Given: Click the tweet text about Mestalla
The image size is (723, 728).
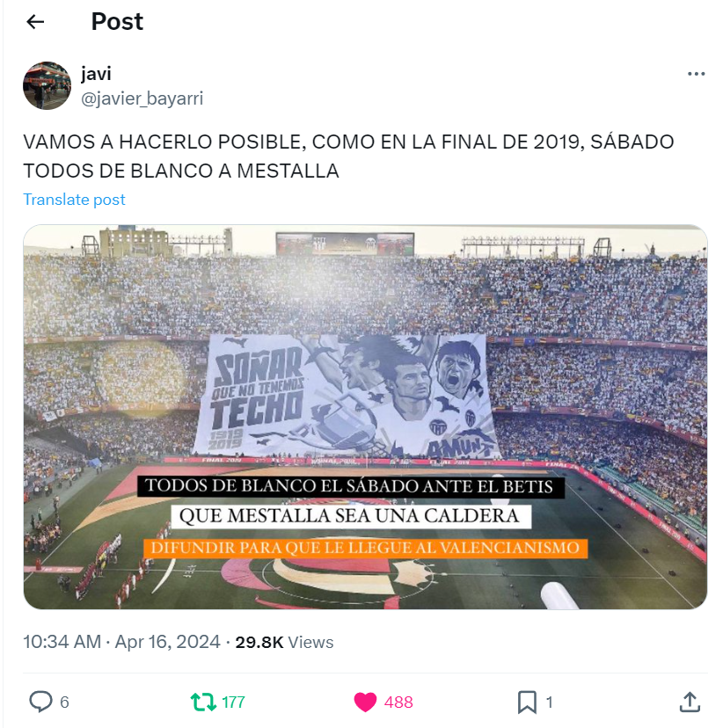Looking at the screenshot, I should tap(348, 157).
